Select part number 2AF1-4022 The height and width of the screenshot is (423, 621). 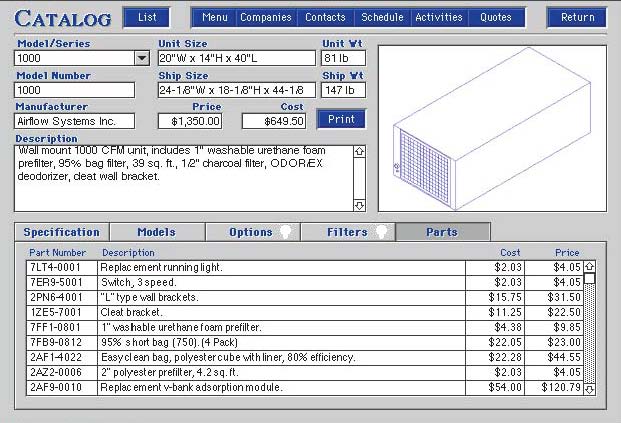click(x=56, y=358)
